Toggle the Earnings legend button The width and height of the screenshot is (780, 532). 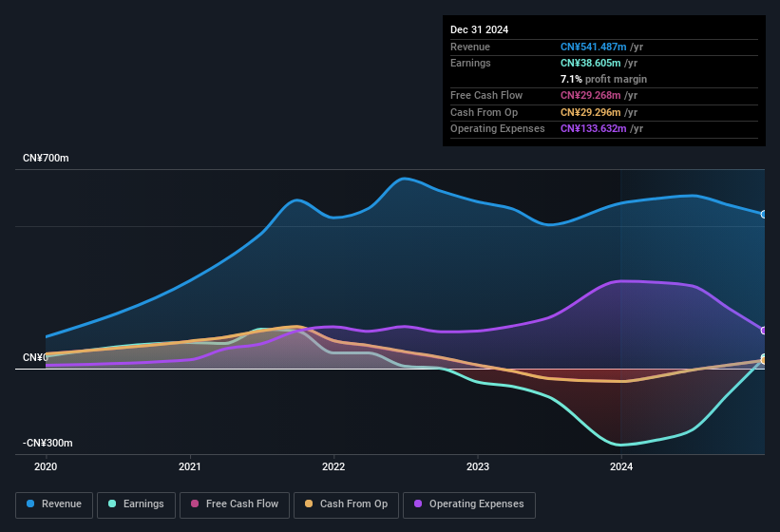pyautogui.click(x=136, y=504)
